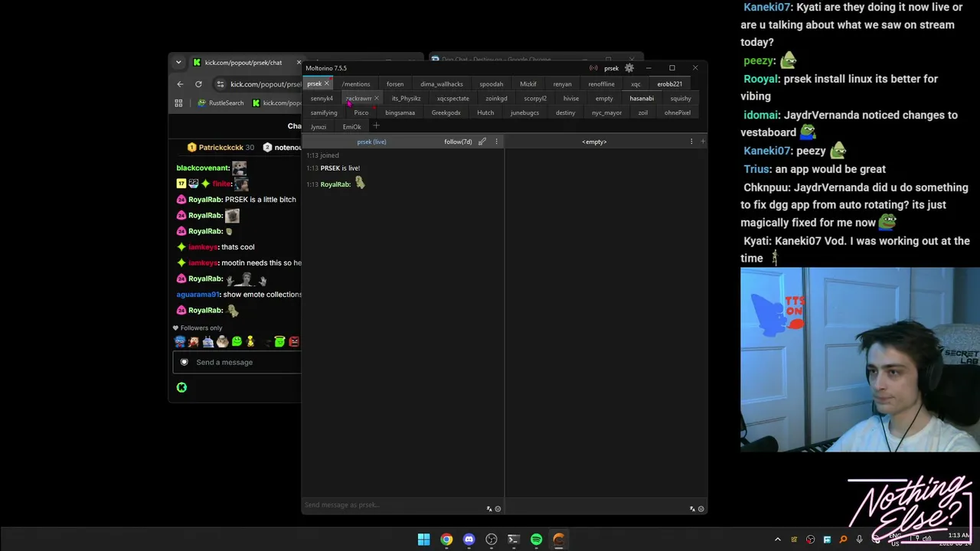Go to the Mizkif tab
The image size is (980, 551).
click(x=528, y=84)
